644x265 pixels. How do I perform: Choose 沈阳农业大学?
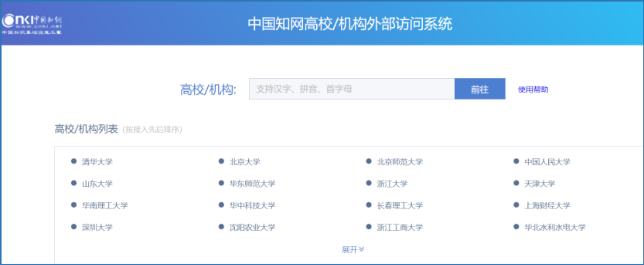point(252,227)
